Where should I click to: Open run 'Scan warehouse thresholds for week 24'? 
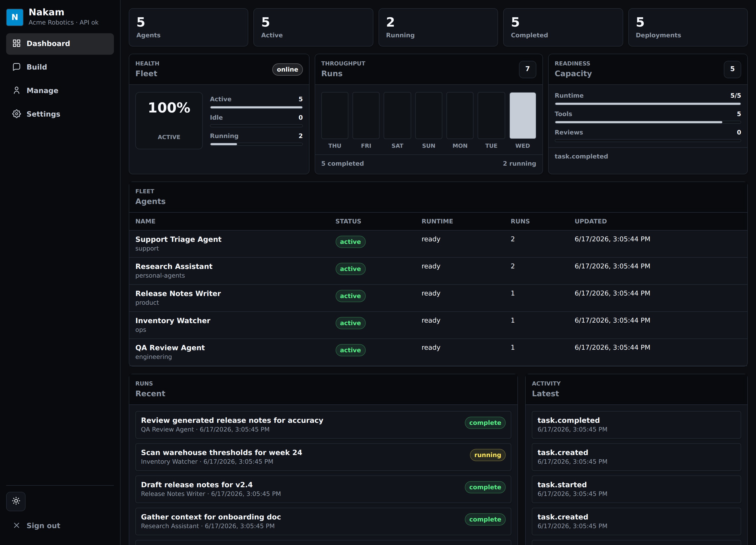(323, 457)
